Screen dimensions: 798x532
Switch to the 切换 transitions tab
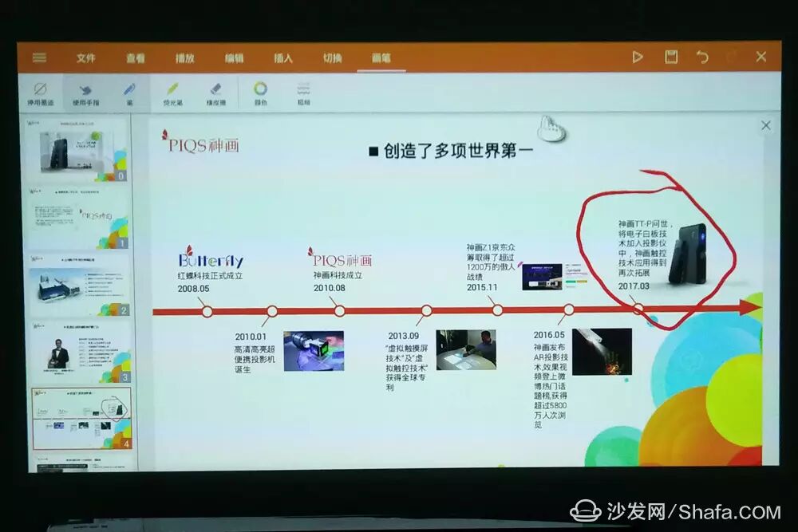click(332, 58)
